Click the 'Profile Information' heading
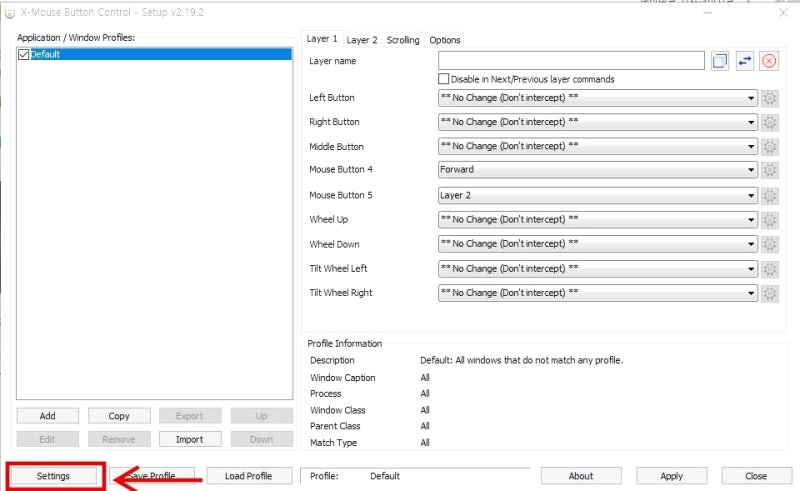The height and width of the screenshot is (491, 800). 345,343
